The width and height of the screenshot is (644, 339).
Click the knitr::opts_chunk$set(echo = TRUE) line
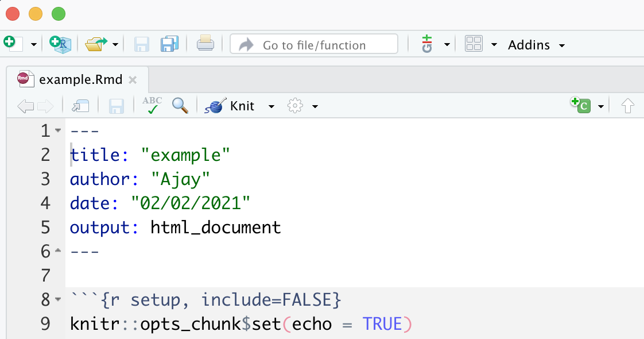(240, 324)
